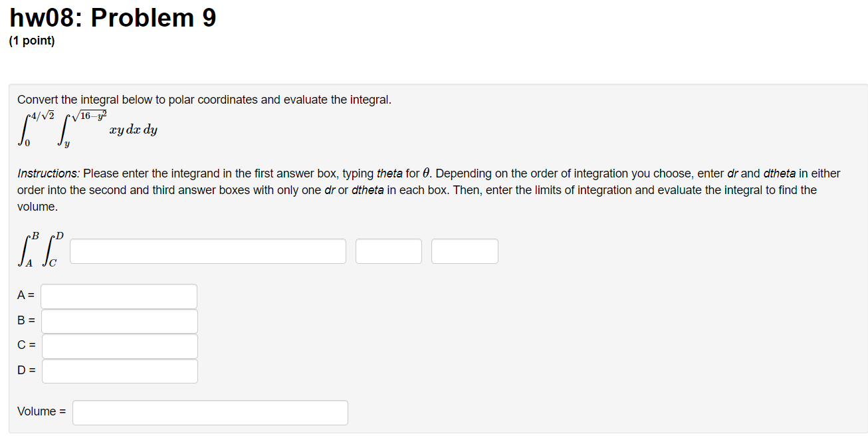Click the input field labeled B
The width and height of the screenshot is (868, 436).
(118, 321)
